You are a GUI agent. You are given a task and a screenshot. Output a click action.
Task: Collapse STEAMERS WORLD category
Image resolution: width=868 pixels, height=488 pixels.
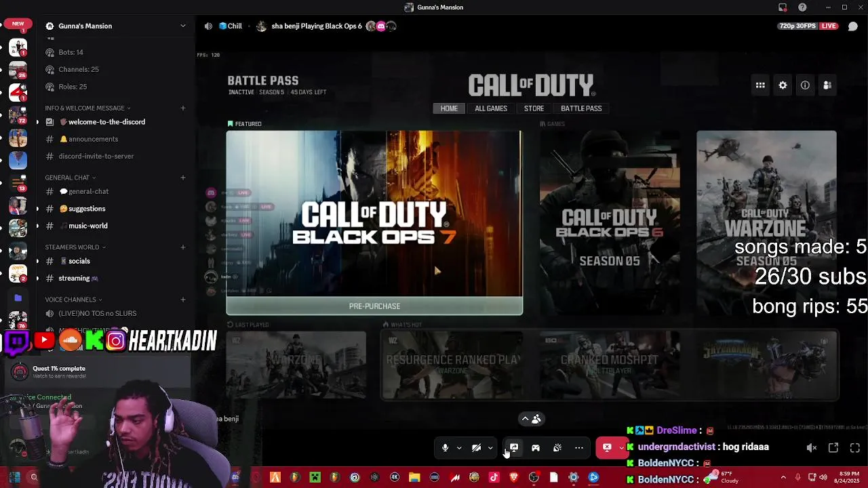coord(75,247)
